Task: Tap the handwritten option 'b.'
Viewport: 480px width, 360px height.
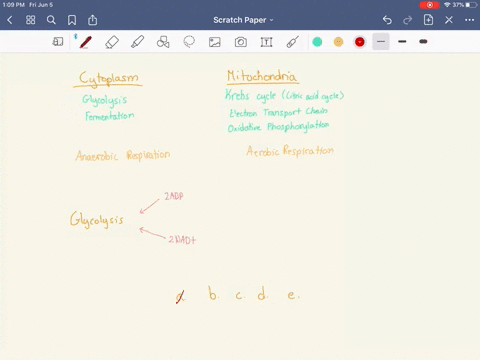Action: click(x=213, y=293)
